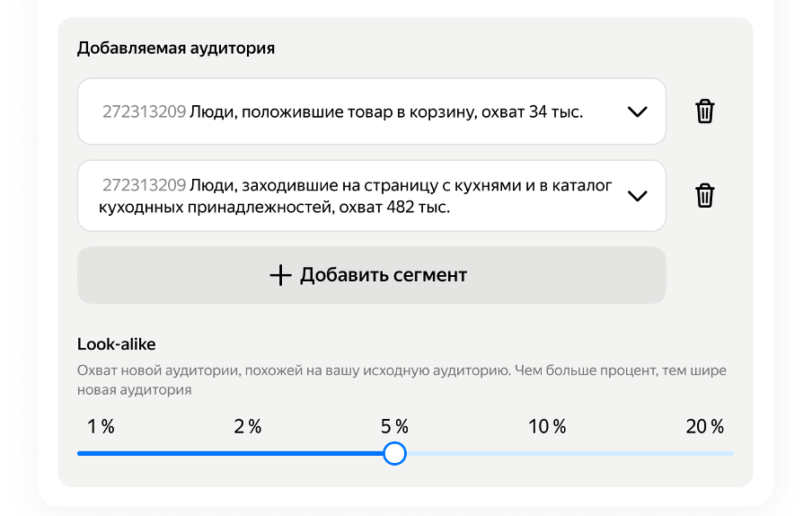The image size is (812, 516).
Task: Click the Добавляемая аудитория heading
Action: click(x=176, y=49)
